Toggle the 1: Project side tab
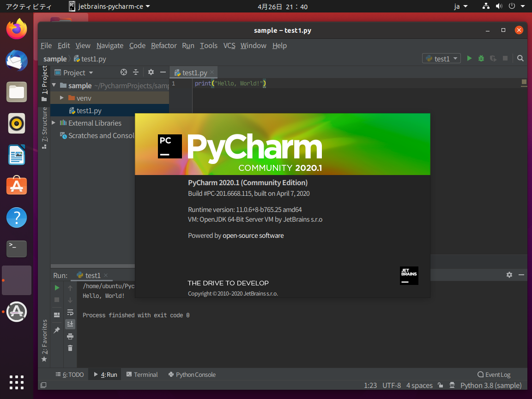 coord(44,84)
